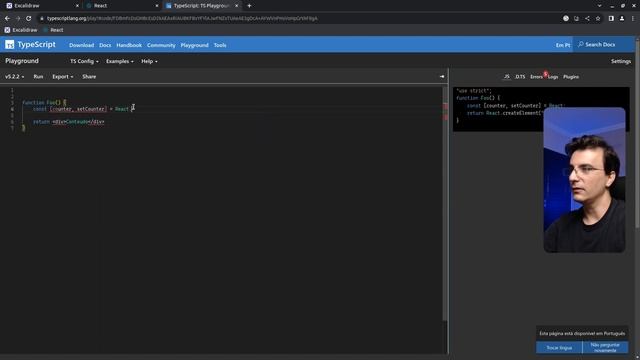This screenshot has height=360, width=640.
Task: Expand Examples dropdown
Action: (120, 61)
